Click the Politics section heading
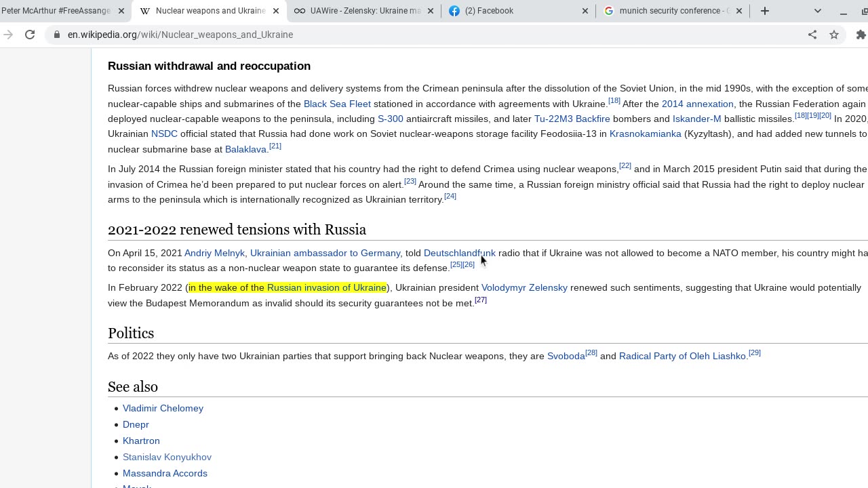This screenshot has width=868, height=488. (131, 333)
